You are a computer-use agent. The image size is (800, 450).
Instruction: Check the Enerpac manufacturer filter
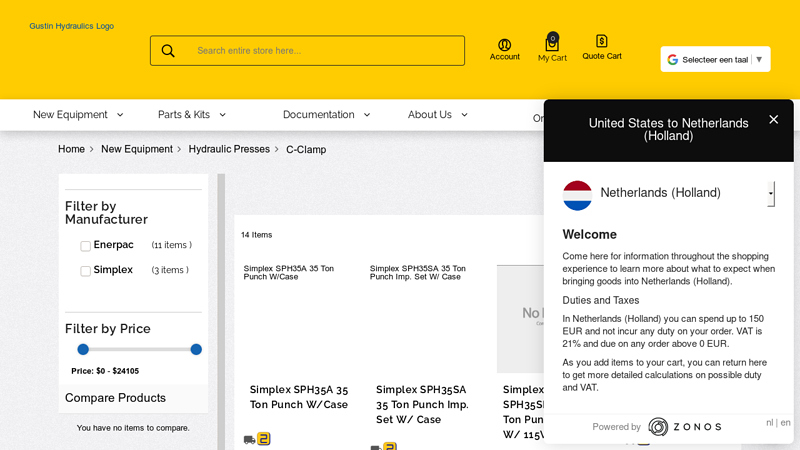86,246
